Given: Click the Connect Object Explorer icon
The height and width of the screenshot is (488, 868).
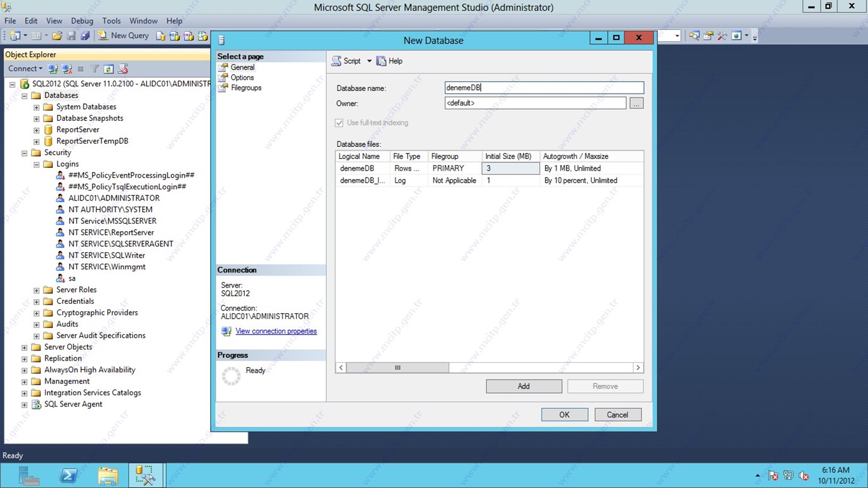Looking at the screenshot, I should (53, 69).
